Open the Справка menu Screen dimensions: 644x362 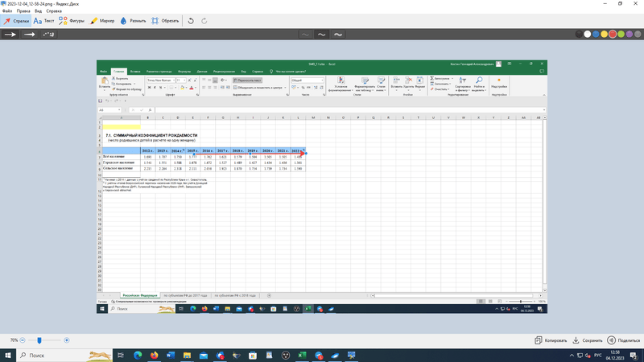point(55,11)
